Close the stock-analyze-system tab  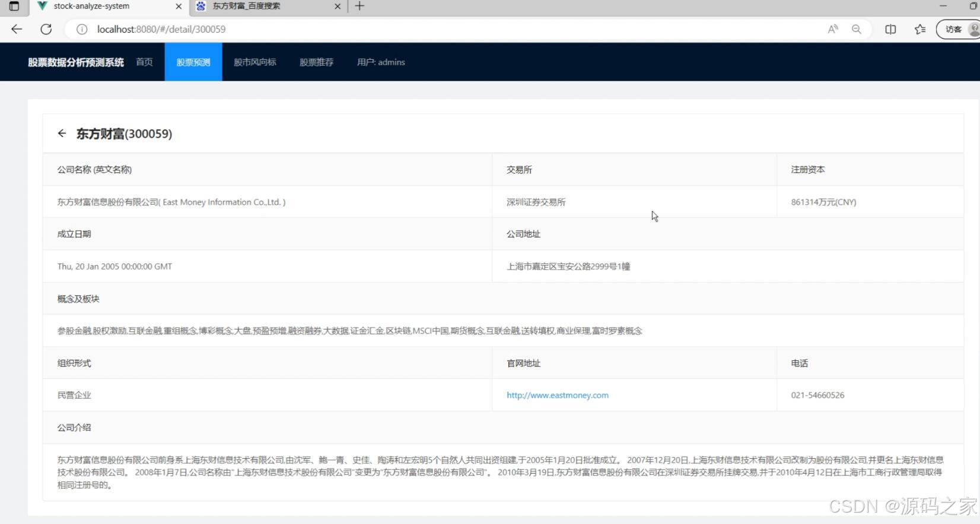click(x=179, y=6)
